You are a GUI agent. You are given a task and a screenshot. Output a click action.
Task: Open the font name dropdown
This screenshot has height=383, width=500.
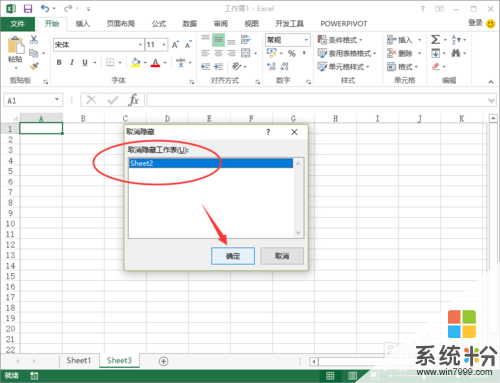coord(140,45)
